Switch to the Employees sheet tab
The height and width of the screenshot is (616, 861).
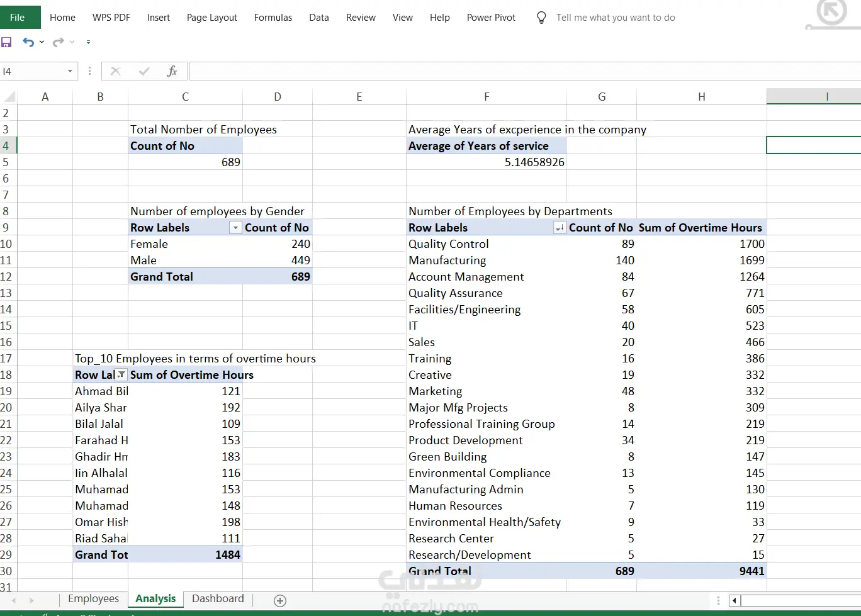point(93,598)
